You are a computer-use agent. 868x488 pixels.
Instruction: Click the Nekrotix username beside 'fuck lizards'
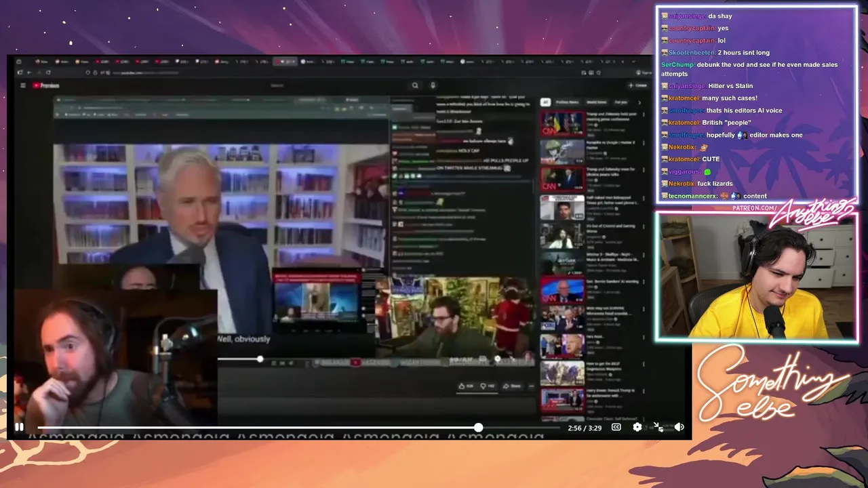click(x=684, y=184)
